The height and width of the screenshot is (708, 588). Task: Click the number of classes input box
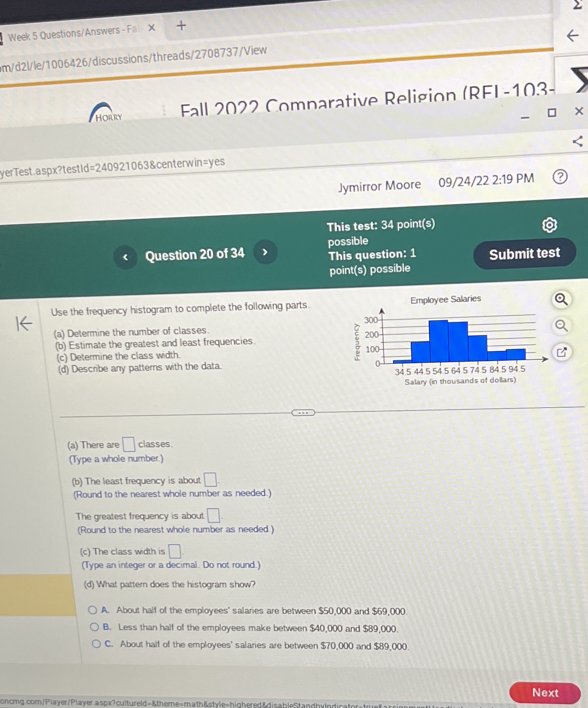[x=129, y=444]
